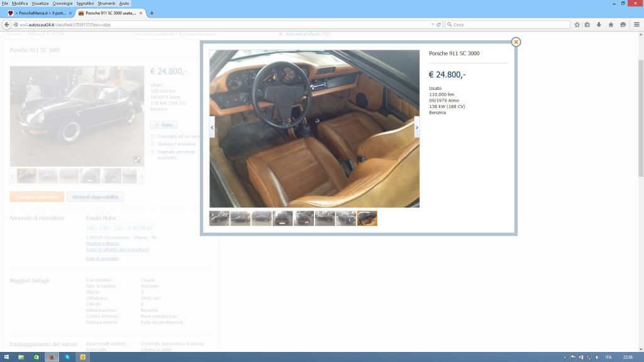
Task: Move the background thumbnail strip left
Action: (13, 176)
